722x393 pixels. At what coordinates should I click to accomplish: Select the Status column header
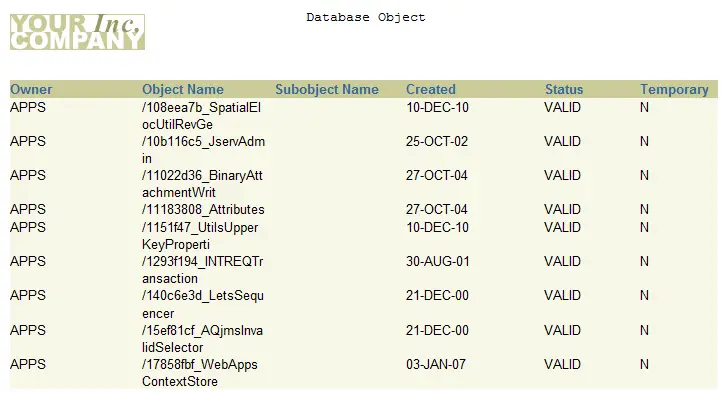pos(564,89)
